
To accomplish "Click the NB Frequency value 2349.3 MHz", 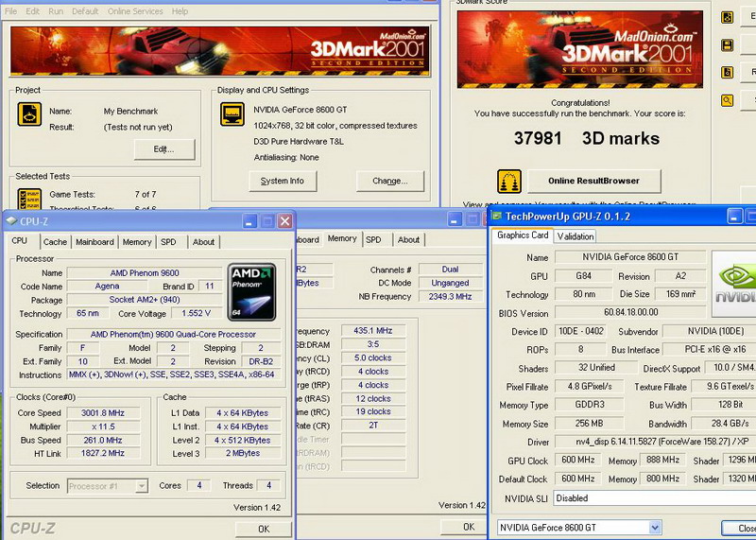I will [450, 296].
